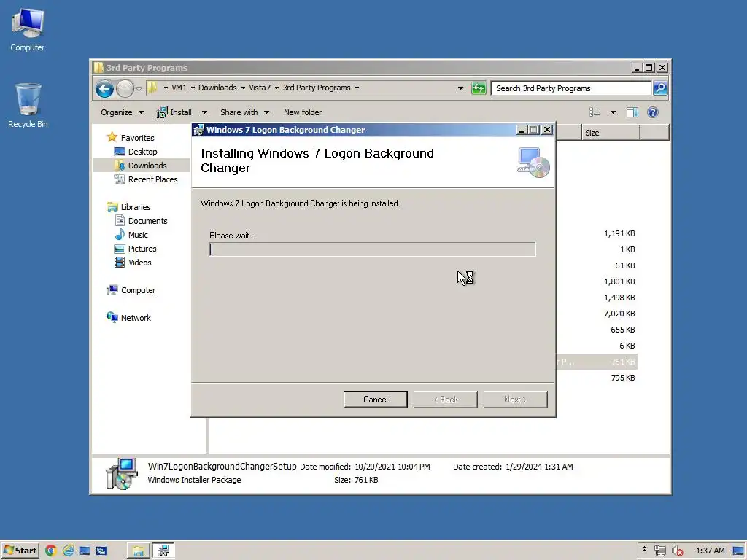The height and width of the screenshot is (560, 747).
Task: Open the recent pages dropdown beside forward arrow
Action: (139, 88)
